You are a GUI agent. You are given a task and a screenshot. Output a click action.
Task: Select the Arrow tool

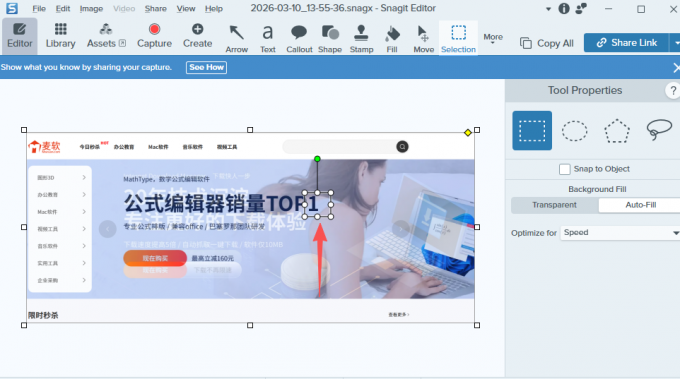(236, 38)
